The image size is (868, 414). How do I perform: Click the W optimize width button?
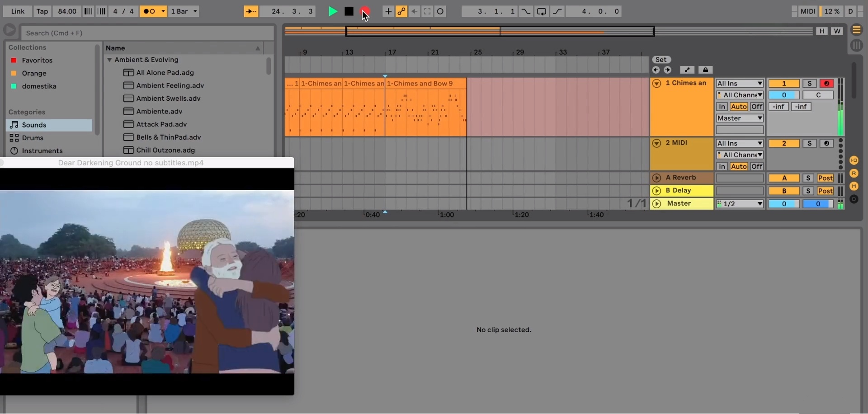[x=837, y=31]
